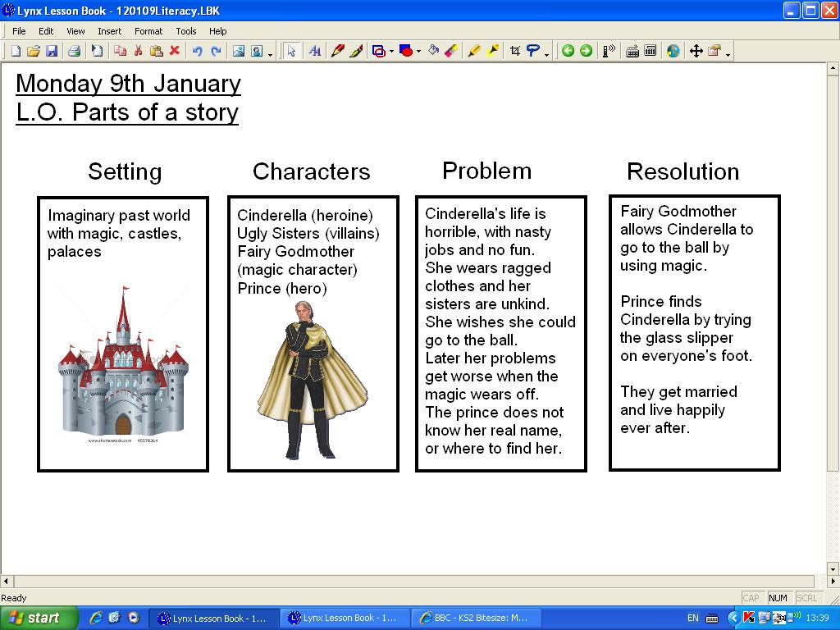Launch the on-screen keyboard tool
The image size is (840, 630).
coord(632,51)
